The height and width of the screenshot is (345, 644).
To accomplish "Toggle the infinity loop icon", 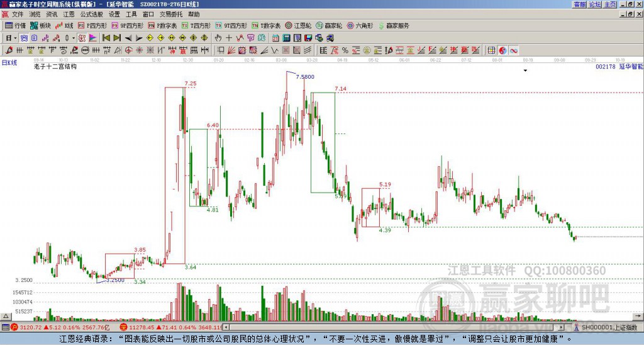I will pos(513,50).
